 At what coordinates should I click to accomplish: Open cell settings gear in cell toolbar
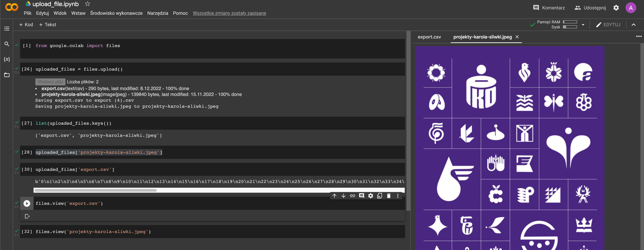(370, 196)
